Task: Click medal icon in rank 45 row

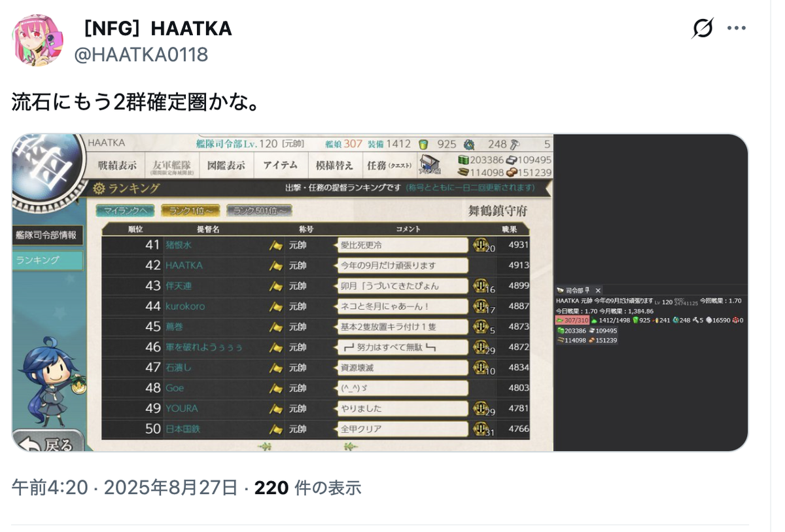Action: pyautogui.click(x=481, y=327)
